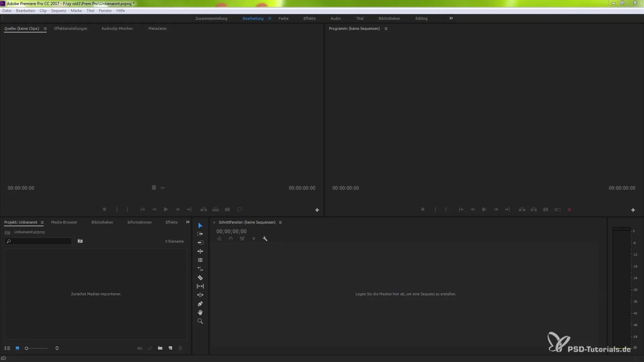Switch Project panel to icon view
Image resolution: width=644 pixels, height=362 pixels.
click(x=17, y=348)
